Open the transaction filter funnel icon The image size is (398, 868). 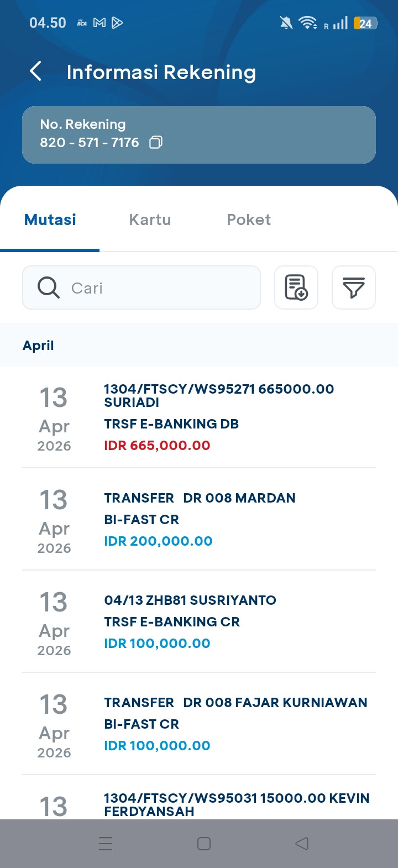point(353,287)
